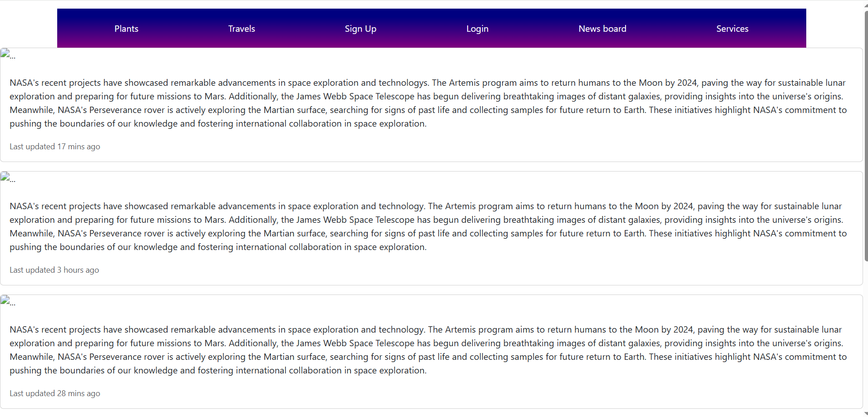Open the Plants menu item

click(x=126, y=29)
